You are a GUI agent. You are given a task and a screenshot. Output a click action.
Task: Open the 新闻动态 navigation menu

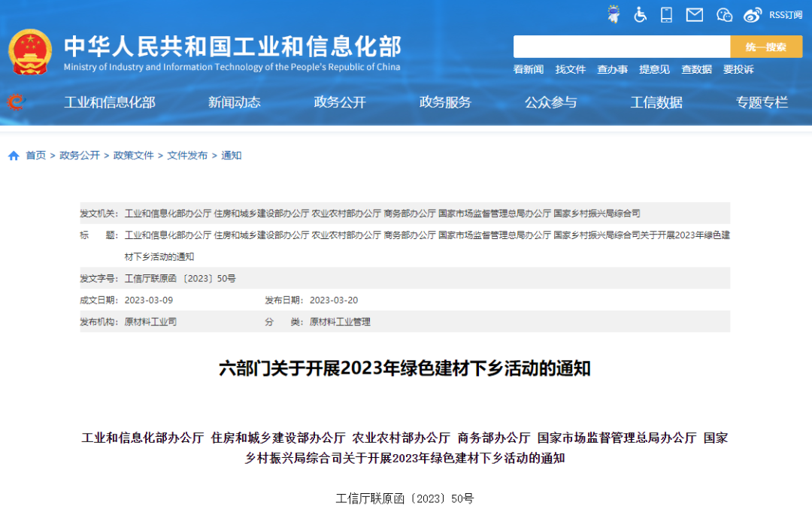pos(234,103)
